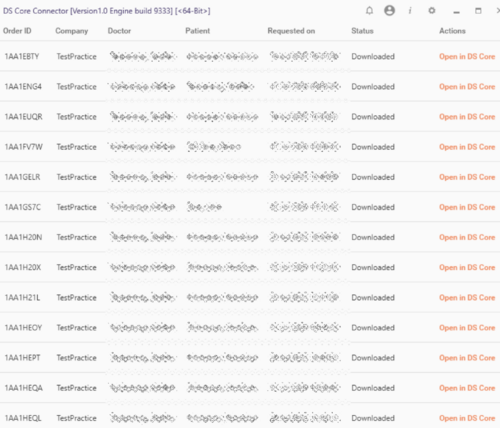Viewport: 500px width, 428px height.
Task: Select order ID 1AA1ENG4
Action: tap(23, 87)
